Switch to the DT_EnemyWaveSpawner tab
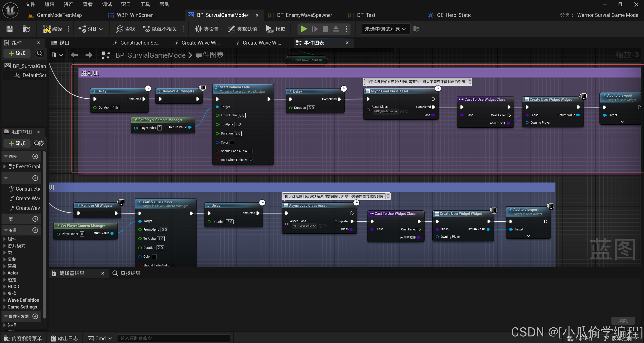 305,15
